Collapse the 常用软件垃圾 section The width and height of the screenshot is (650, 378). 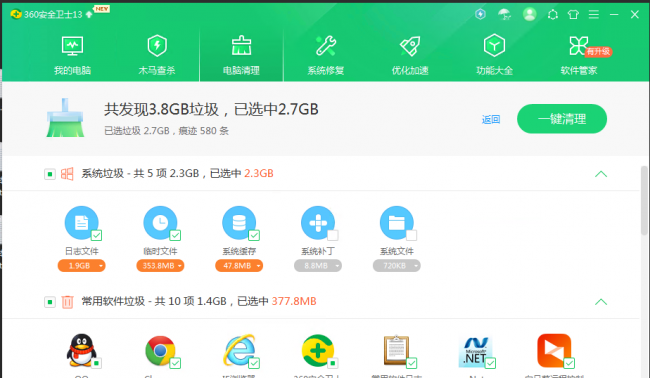pos(601,302)
